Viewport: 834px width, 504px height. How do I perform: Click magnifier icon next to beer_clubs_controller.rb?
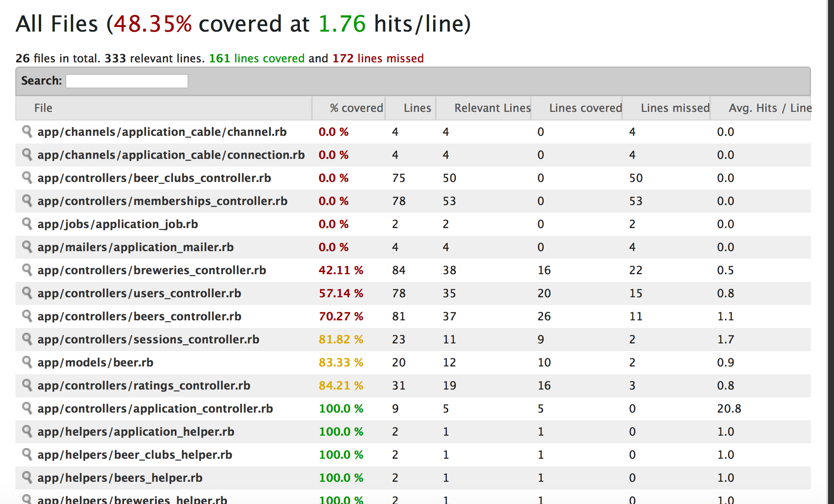[27, 178]
